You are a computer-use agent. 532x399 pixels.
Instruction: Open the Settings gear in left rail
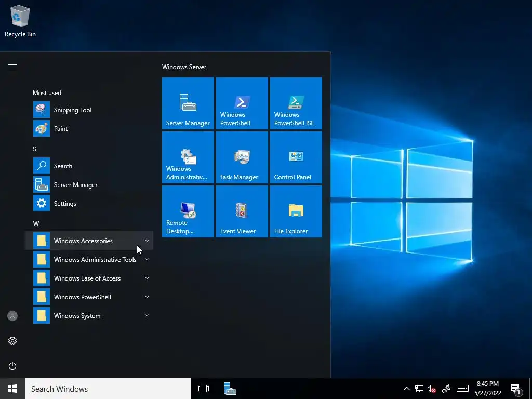[x=12, y=341]
